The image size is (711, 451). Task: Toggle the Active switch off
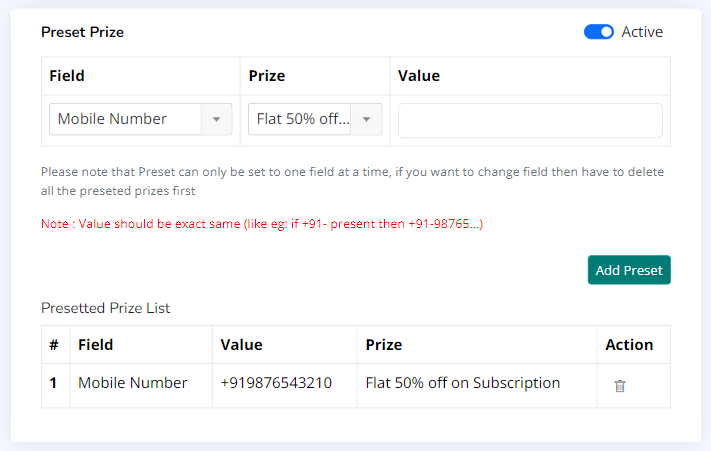599,32
